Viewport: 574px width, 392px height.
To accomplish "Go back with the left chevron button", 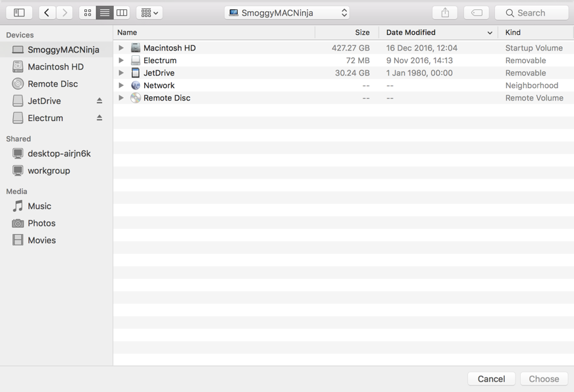I will [x=47, y=12].
